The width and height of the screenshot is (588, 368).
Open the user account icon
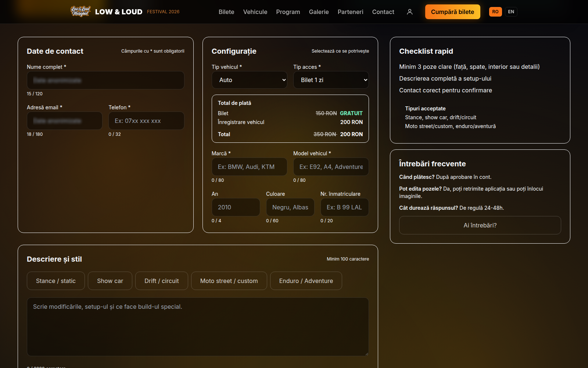410,12
